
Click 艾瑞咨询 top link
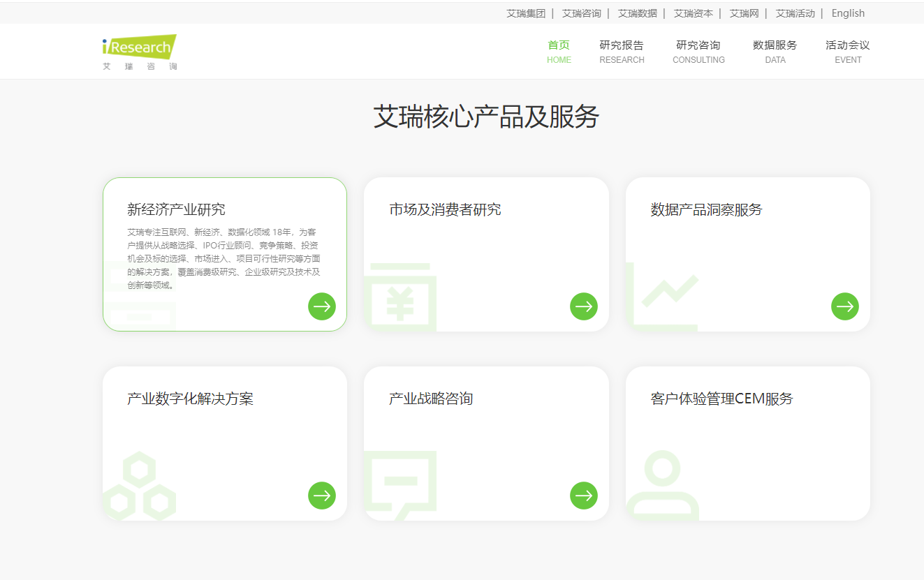(x=582, y=13)
